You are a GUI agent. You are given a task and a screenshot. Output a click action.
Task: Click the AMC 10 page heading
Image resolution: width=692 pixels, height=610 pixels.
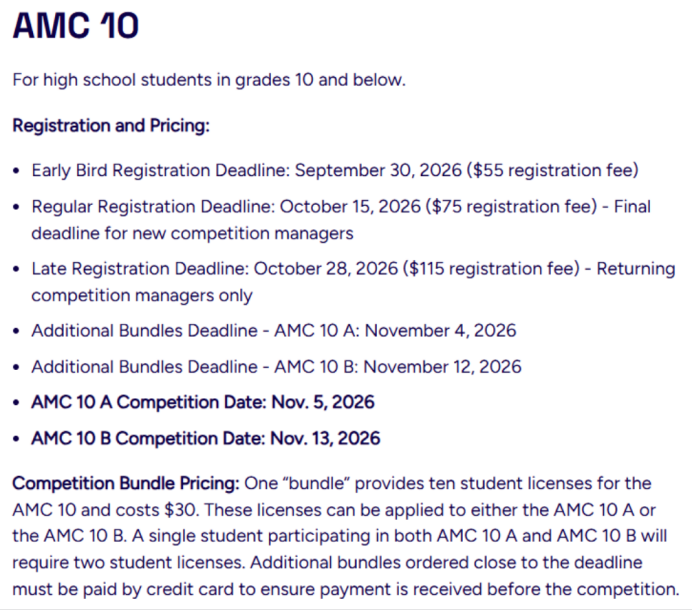(x=76, y=26)
